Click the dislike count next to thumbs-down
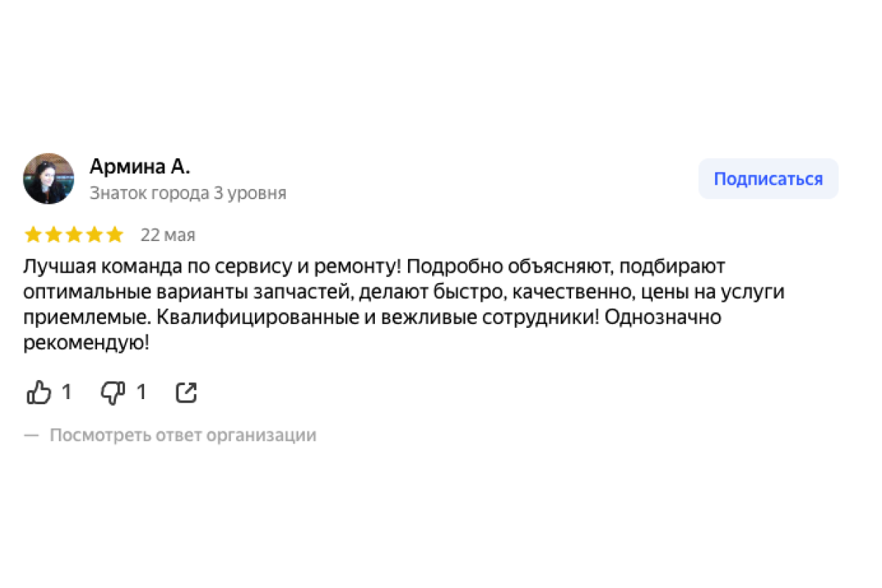The height and width of the screenshot is (588, 882). (141, 392)
